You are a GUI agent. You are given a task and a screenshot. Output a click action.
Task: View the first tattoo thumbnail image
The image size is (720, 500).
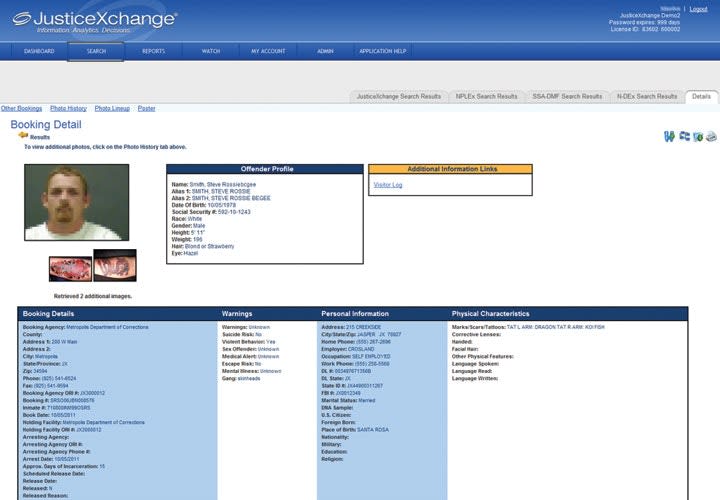click(70, 267)
